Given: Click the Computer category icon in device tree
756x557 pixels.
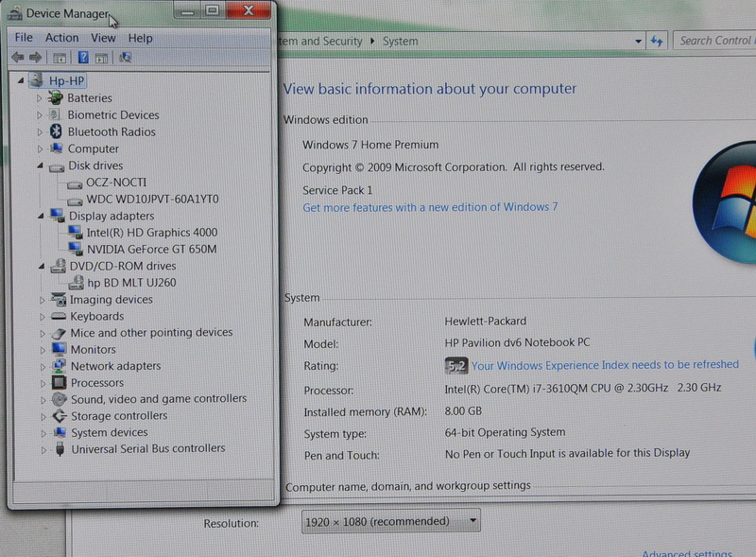Looking at the screenshot, I should (x=57, y=148).
